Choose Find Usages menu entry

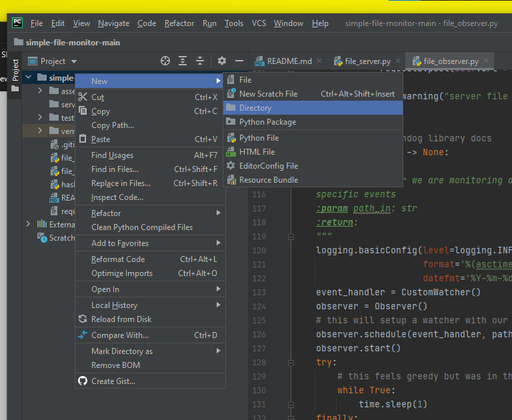[150, 155]
